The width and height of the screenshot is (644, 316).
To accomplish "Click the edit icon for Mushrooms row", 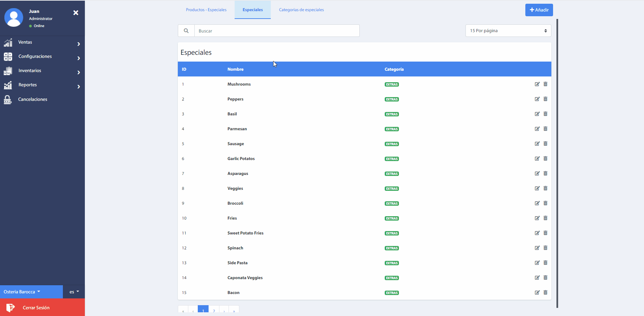I will tap(537, 84).
